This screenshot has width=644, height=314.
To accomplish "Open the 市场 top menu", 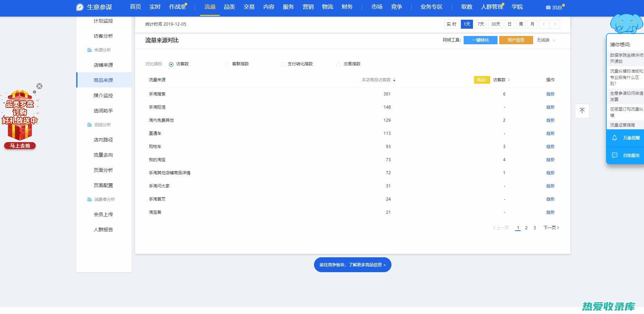I will tap(377, 7).
